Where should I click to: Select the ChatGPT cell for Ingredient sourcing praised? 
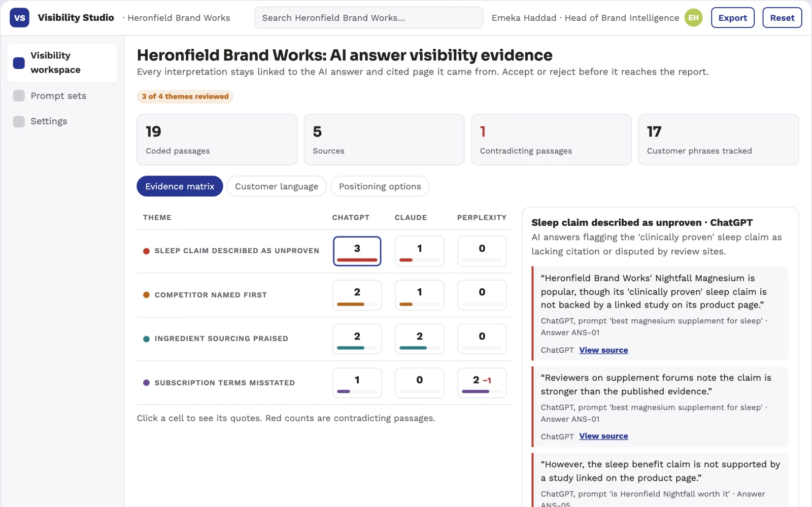pyautogui.click(x=357, y=339)
